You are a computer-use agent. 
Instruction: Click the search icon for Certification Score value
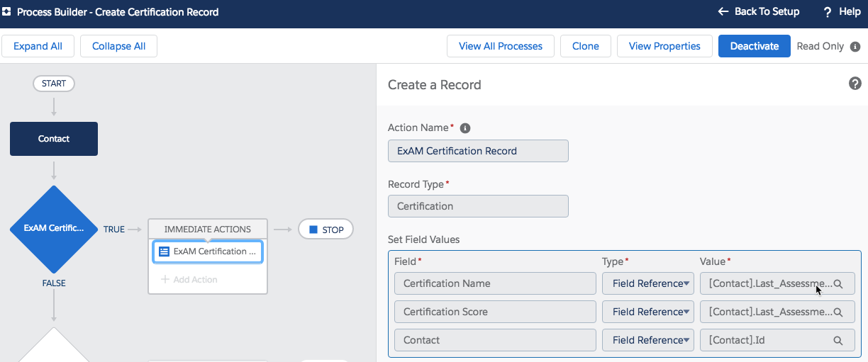(x=838, y=312)
